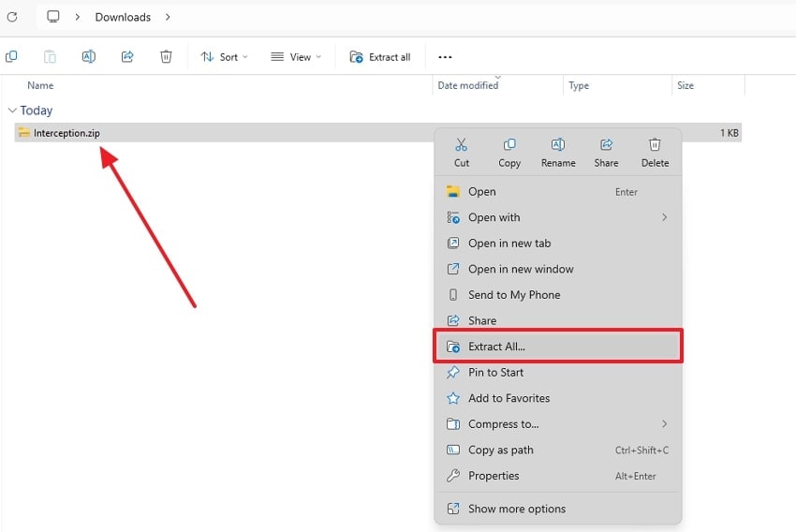This screenshot has height=532, width=796.
Task: Choose Show more options
Action: pos(557,509)
